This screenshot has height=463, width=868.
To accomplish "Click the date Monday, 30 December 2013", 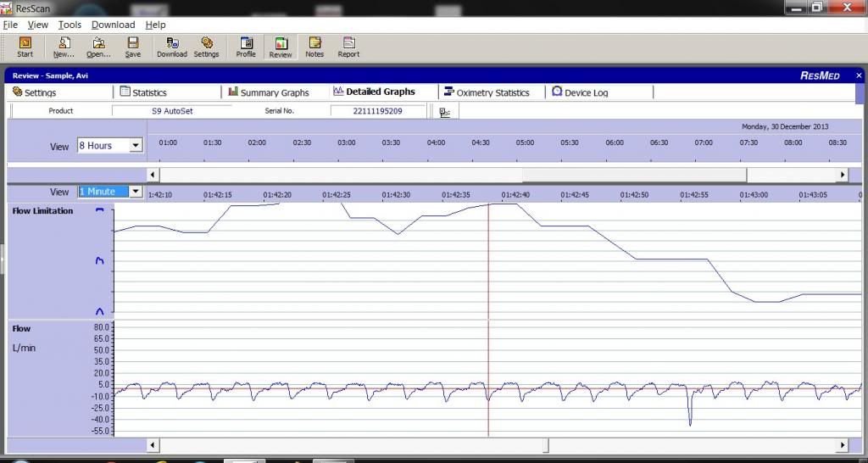I will pos(785,127).
